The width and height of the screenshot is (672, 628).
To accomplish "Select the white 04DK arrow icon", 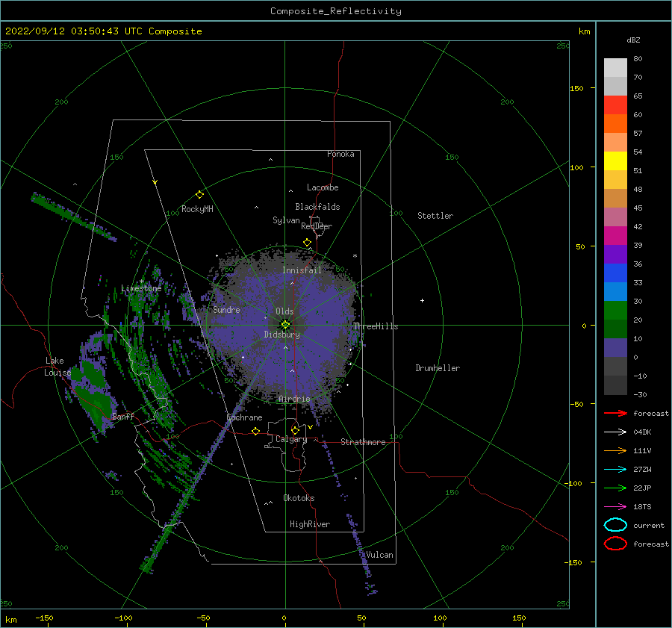I will [615, 432].
